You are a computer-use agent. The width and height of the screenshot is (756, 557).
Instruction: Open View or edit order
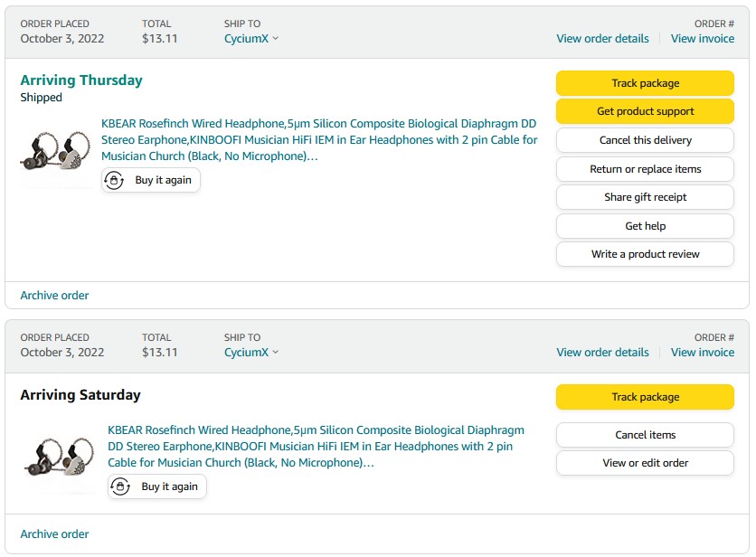click(x=645, y=463)
